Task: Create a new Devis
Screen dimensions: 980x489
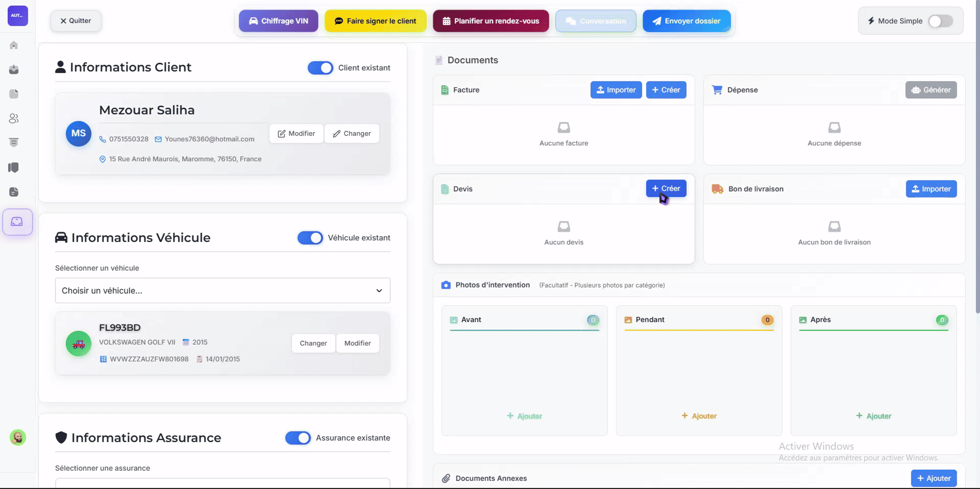Action: point(666,188)
